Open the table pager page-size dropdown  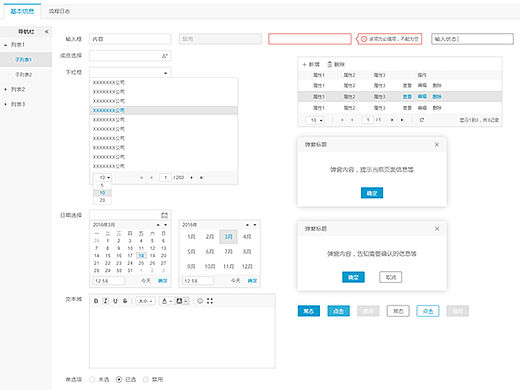(315, 120)
